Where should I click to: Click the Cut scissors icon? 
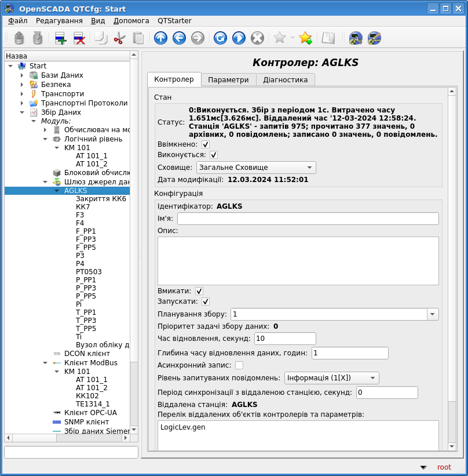[119, 38]
